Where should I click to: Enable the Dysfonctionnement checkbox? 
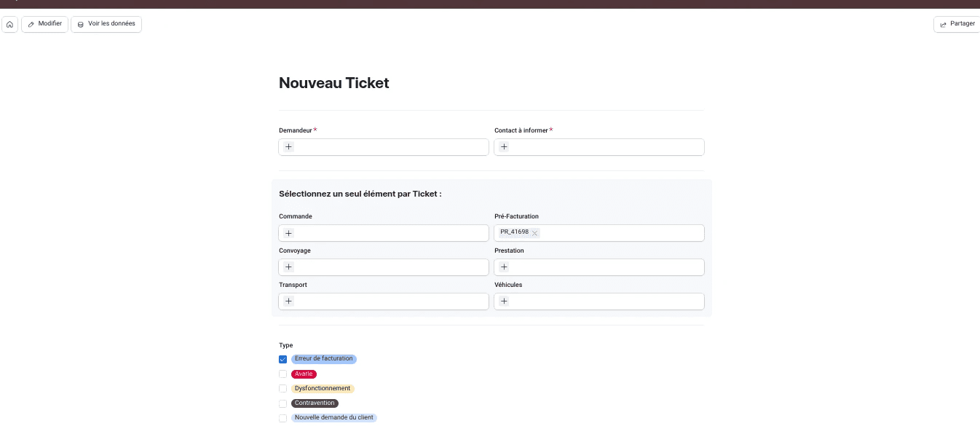[283, 389]
